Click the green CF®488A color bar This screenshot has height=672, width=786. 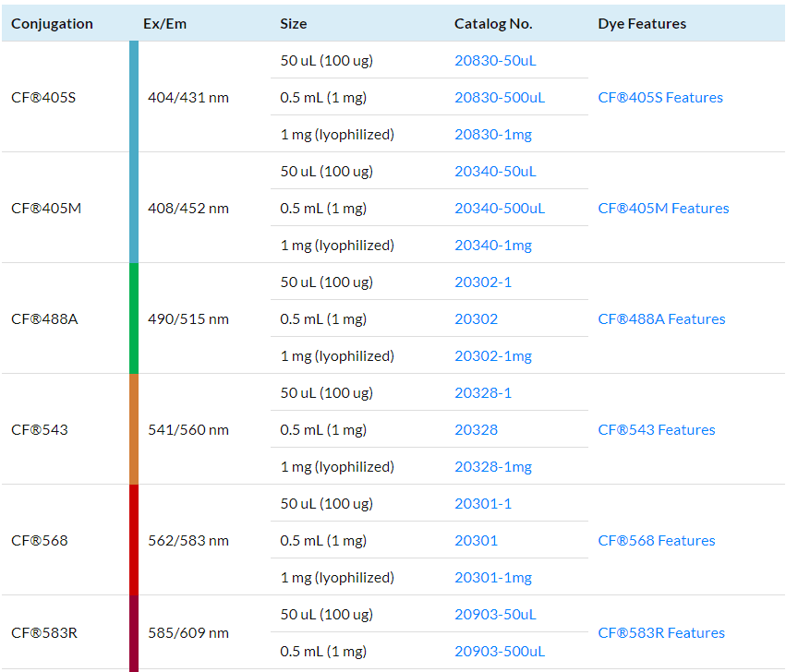click(134, 318)
